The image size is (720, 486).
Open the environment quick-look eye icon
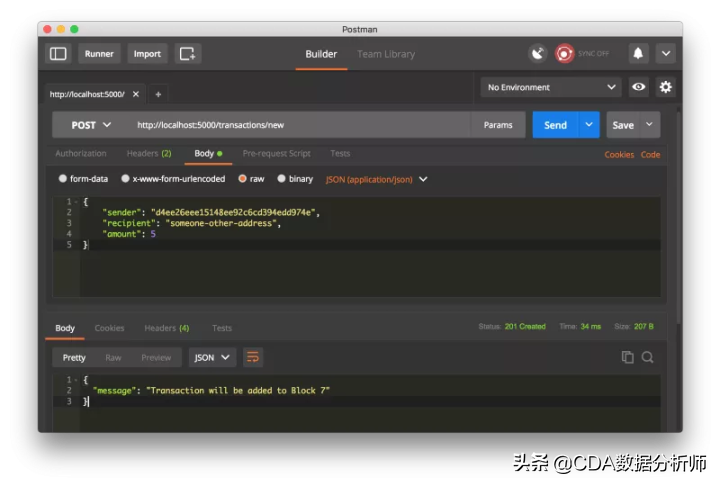638,87
